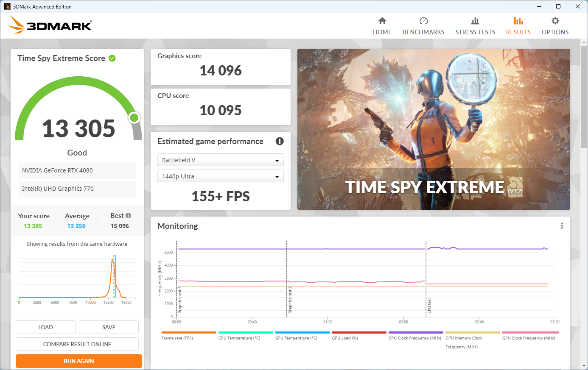Toggle CPU Clock Frequency legend series

(x=415, y=338)
